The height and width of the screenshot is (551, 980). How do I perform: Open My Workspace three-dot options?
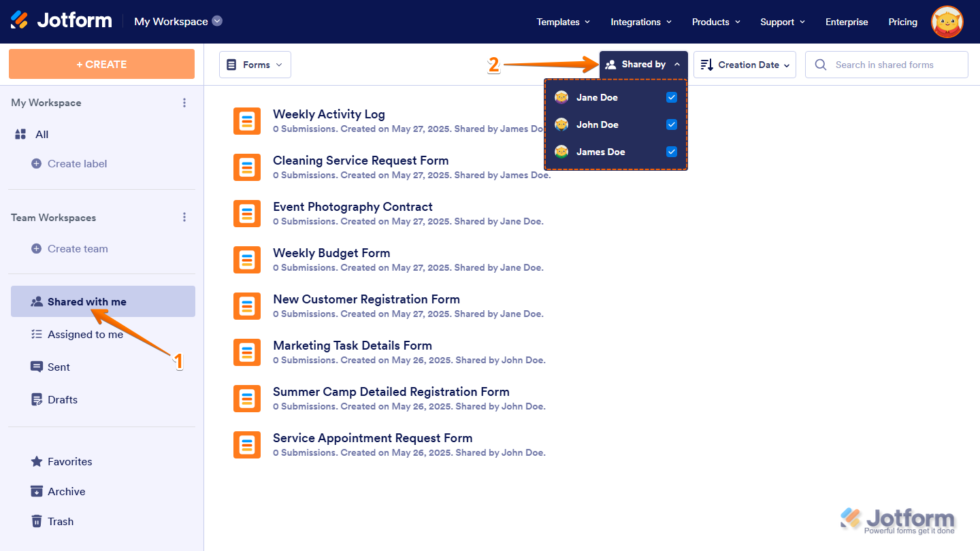[x=184, y=103]
